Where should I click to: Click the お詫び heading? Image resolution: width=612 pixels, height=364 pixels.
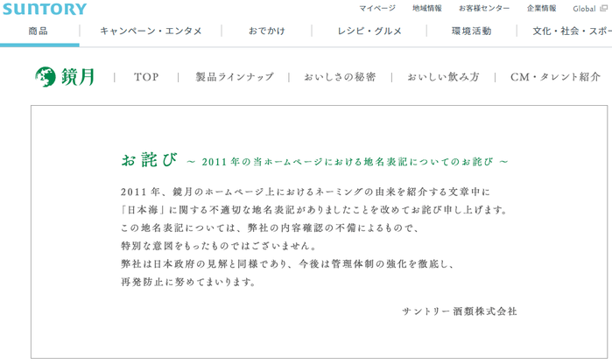pyautogui.click(x=149, y=160)
